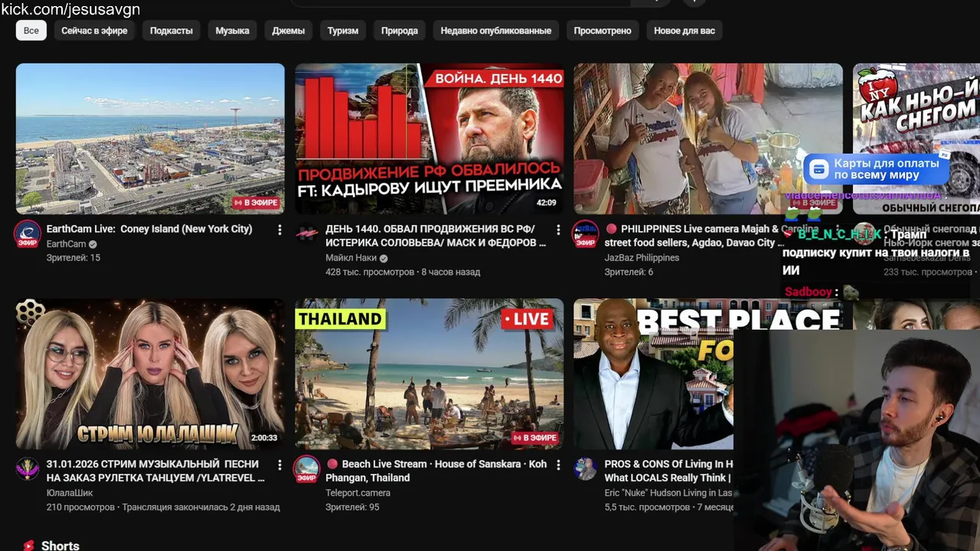Open the Philippines live camera thumbnail
The width and height of the screenshot is (980, 551).
[708, 139]
